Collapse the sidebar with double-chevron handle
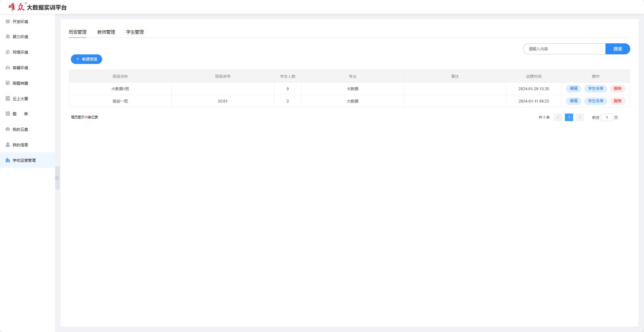644x332 pixels. click(57, 178)
